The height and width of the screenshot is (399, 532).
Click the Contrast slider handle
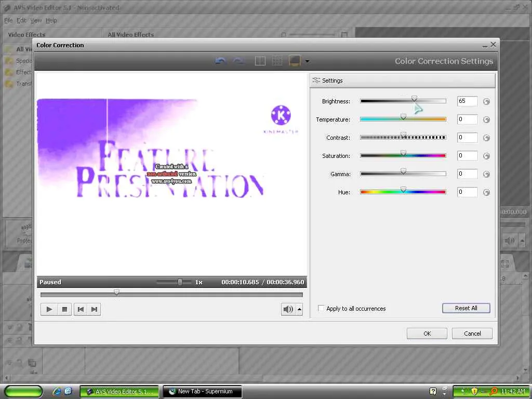(403, 135)
